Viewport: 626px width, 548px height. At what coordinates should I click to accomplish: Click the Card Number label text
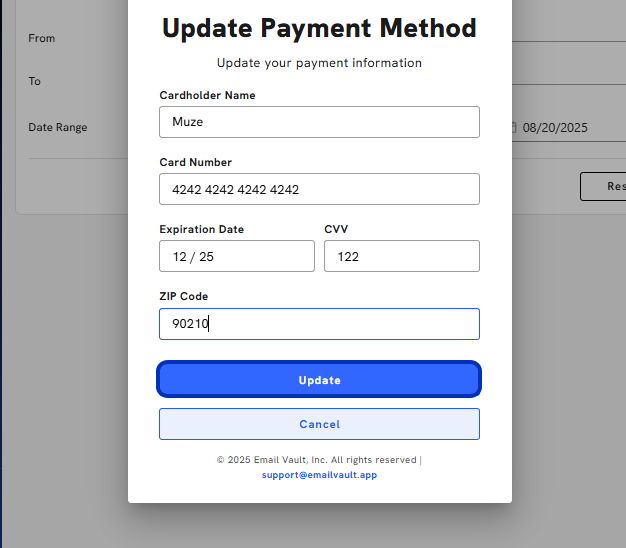coord(196,162)
